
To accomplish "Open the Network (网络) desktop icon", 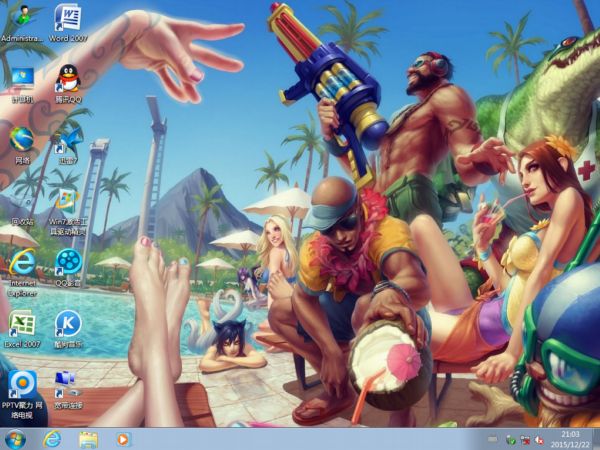I will click(22, 140).
